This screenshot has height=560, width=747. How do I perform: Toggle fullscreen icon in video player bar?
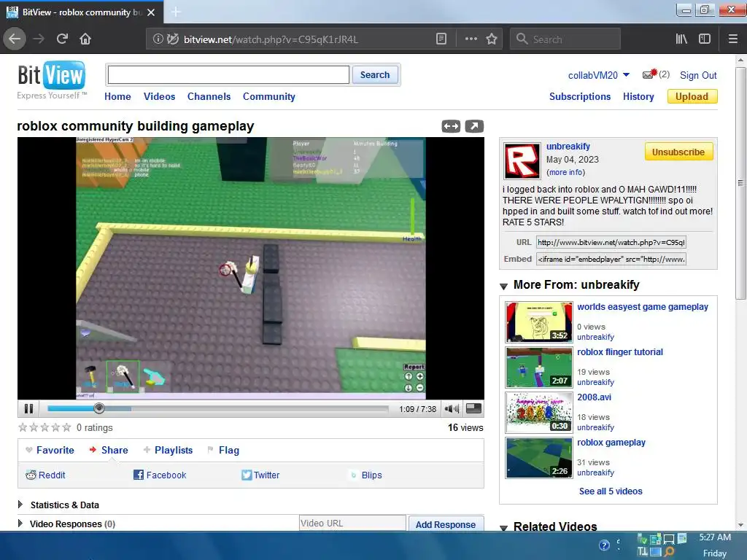pyautogui.click(x=473, y=408)
